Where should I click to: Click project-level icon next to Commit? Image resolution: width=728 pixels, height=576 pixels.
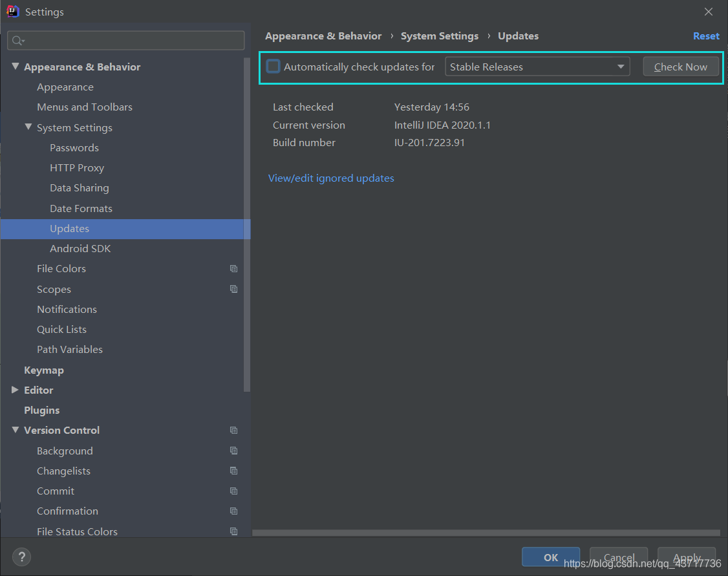click(233, 491)
